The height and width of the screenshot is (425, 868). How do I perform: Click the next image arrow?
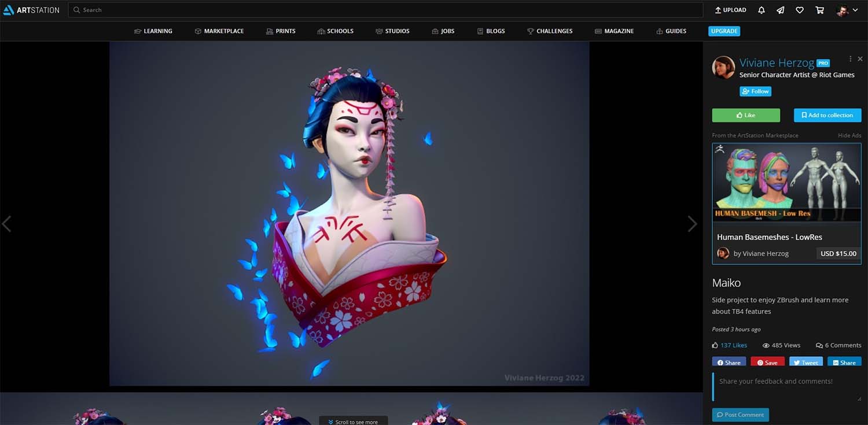coord(692,224)
